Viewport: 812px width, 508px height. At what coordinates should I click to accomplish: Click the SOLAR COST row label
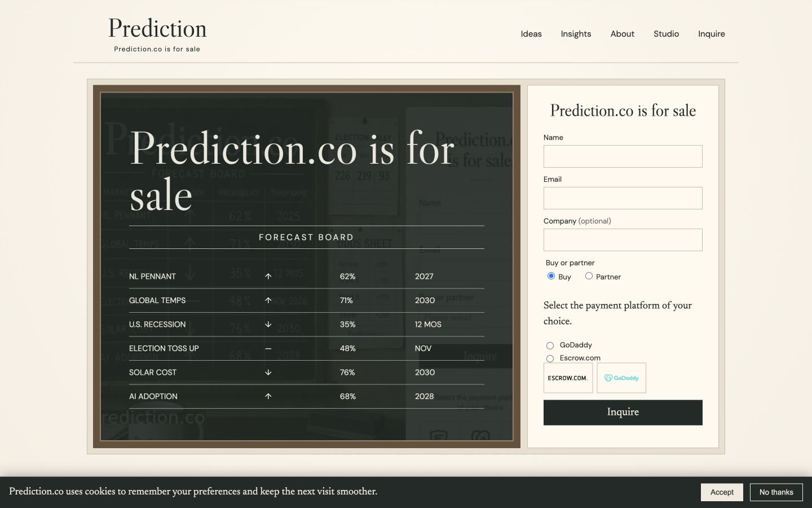pos(153,373)
